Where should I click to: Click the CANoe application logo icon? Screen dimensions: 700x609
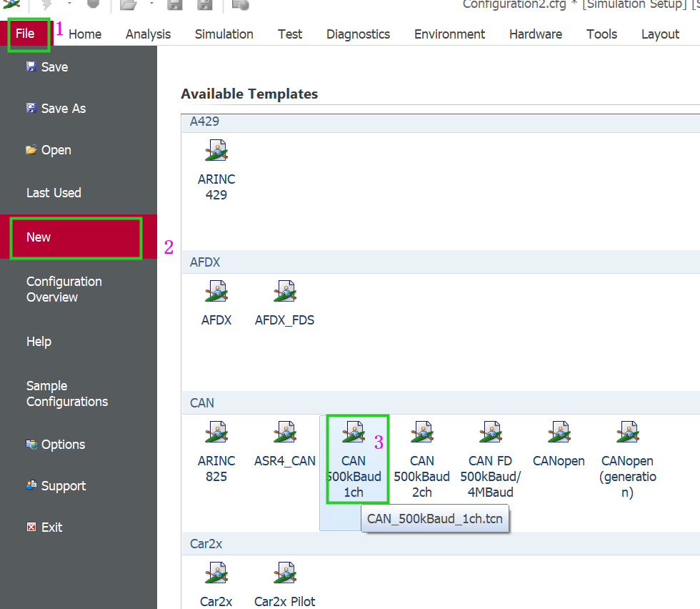pos(11,4)
